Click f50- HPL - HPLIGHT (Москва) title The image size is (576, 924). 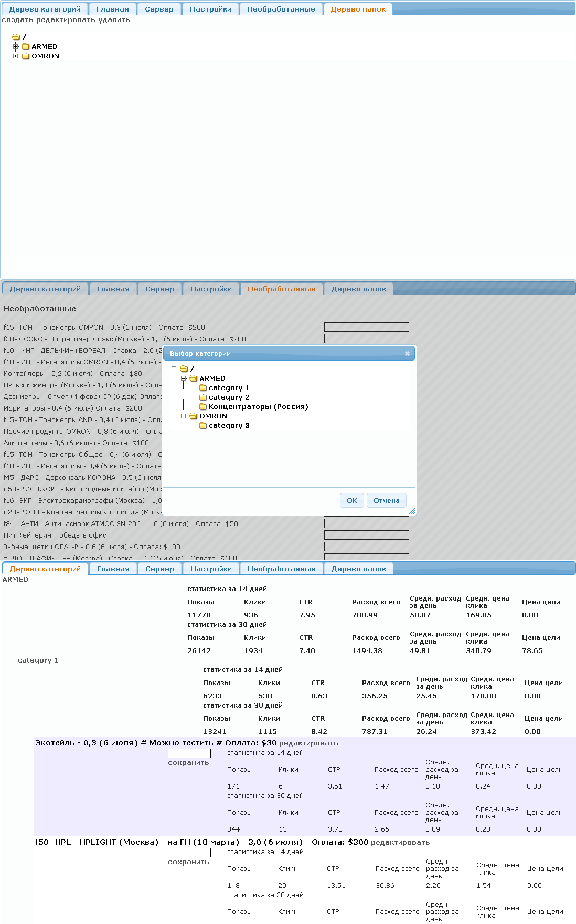tap(202, 842)
